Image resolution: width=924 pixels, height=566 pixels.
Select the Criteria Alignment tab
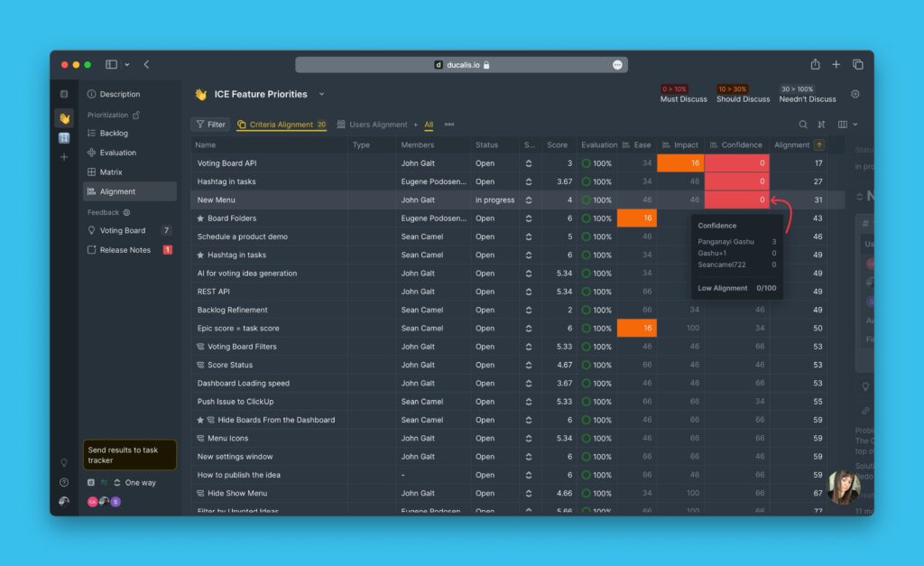click(x=280, y=124)
